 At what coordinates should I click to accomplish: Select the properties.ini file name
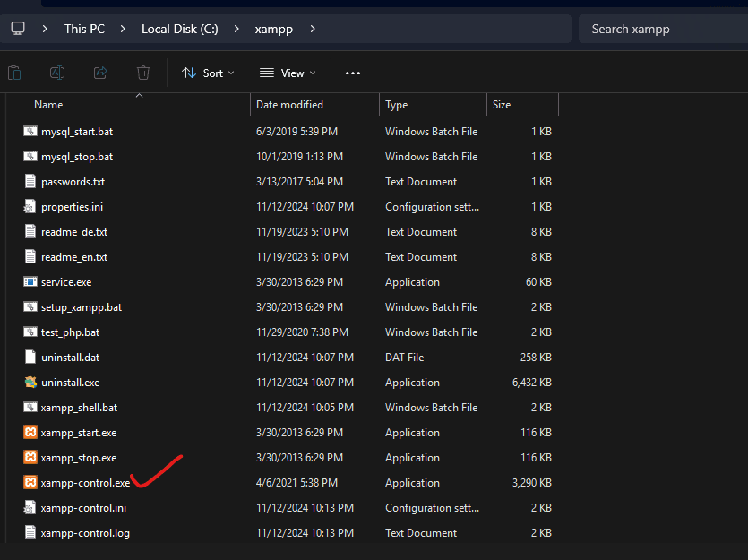coord(72,207)
